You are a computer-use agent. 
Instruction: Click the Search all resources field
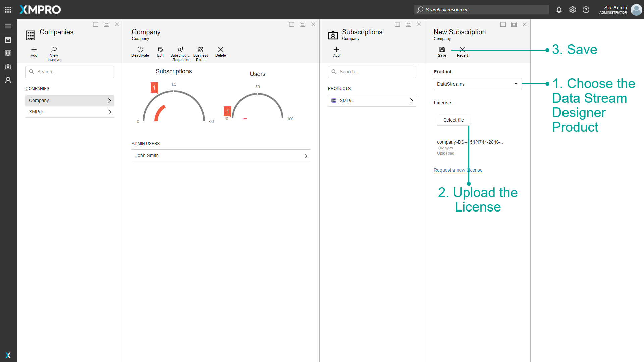pyautogui.click(x=481, y=10)
